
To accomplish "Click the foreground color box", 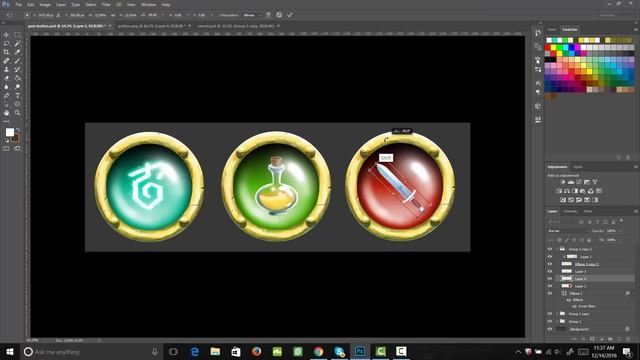I will pos(10,132).
